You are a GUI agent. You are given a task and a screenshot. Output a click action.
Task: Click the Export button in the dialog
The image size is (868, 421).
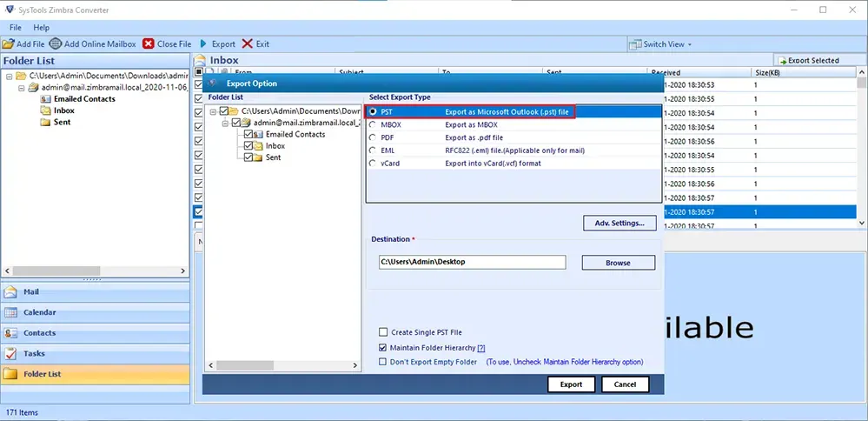click(x=572, y=384)
